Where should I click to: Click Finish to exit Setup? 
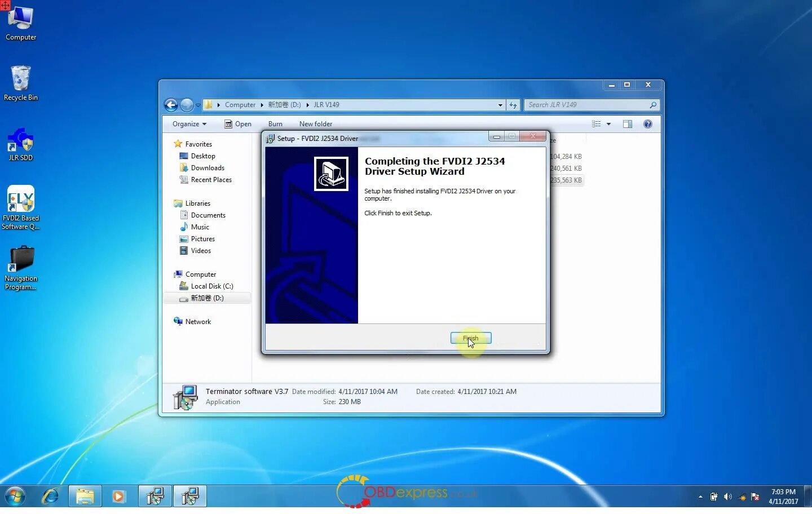[x=471, y=338]
